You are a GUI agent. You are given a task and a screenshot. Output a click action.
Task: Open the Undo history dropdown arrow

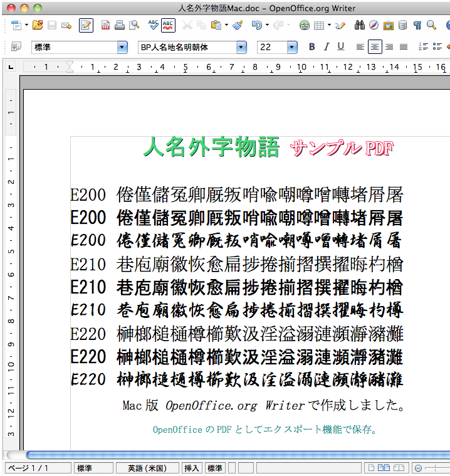(x=268, y=25)
